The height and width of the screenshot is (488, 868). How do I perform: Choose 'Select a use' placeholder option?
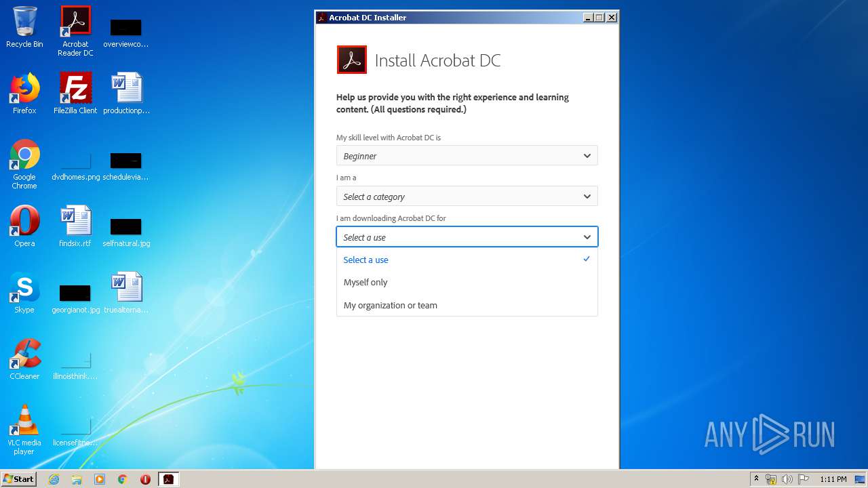point(467,260)
